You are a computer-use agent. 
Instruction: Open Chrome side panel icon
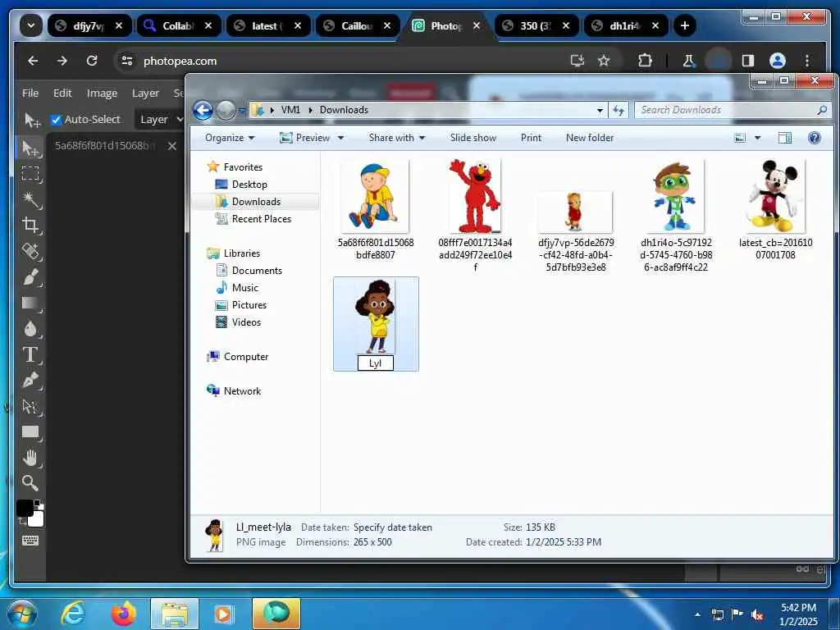click(748, 61)
